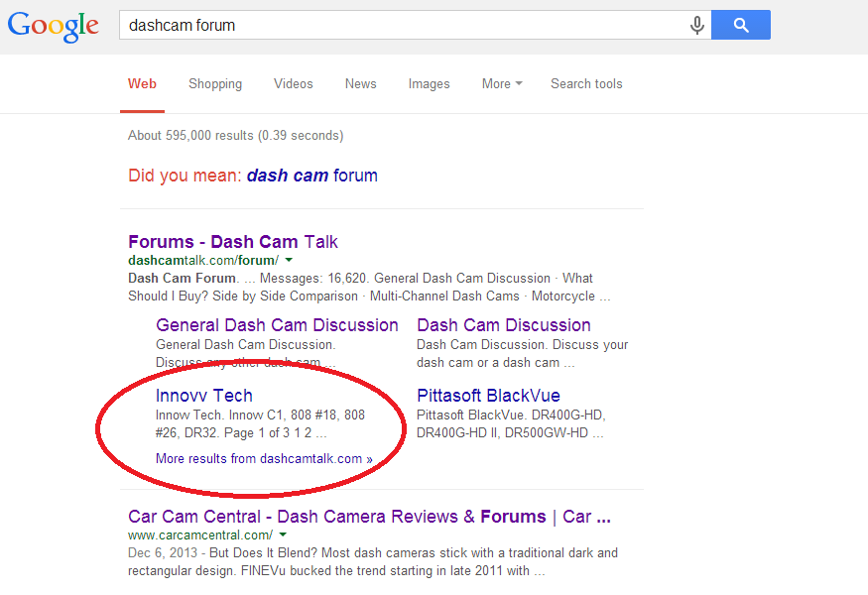Click the green dashcamtalk.com/forum/ URL text
Viewport: 868px width, 595px height.
tap(203, 260)
